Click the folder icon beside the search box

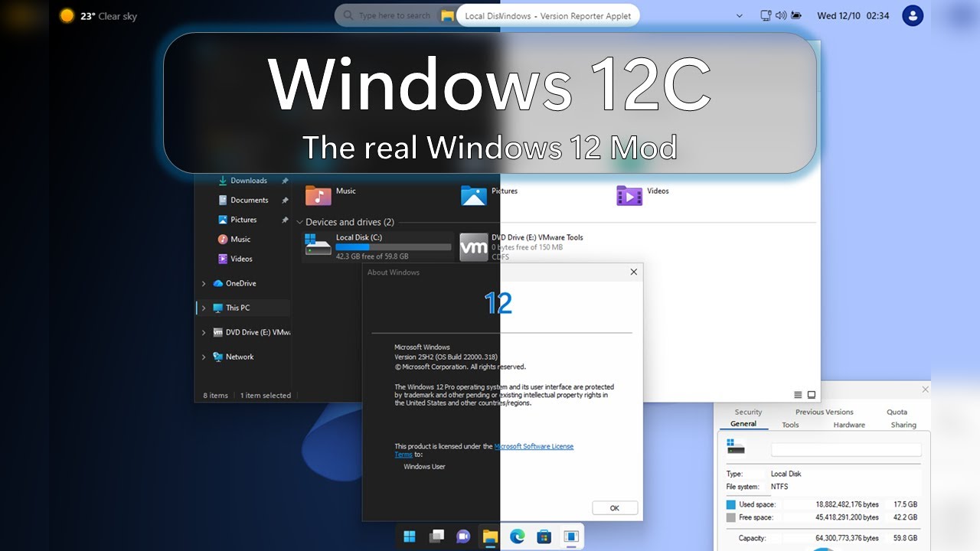pyautogui.click(x=447, y=15)
